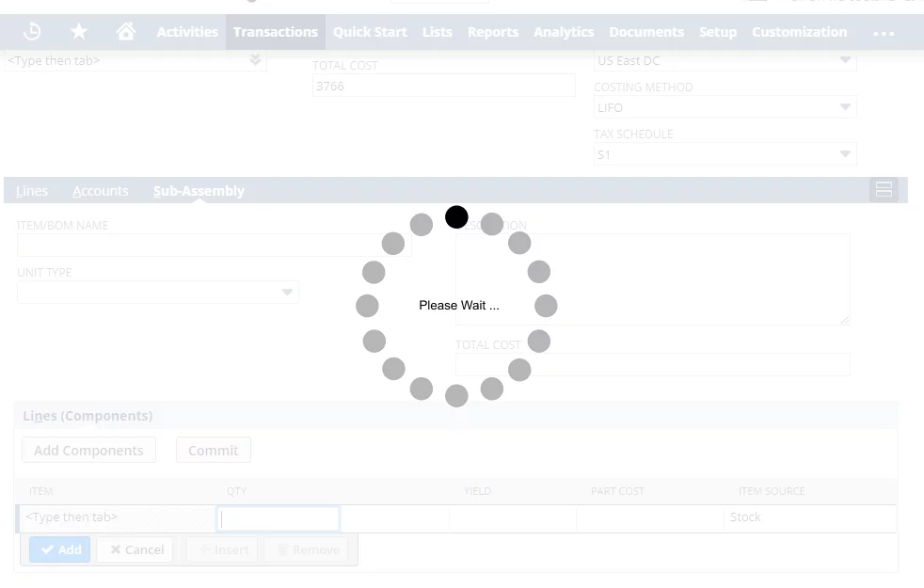Image resolution: width=924 pixels, height=588 pixels.
Task: Open the more menu ellipsis icon
Action: (x=884, y=33)
